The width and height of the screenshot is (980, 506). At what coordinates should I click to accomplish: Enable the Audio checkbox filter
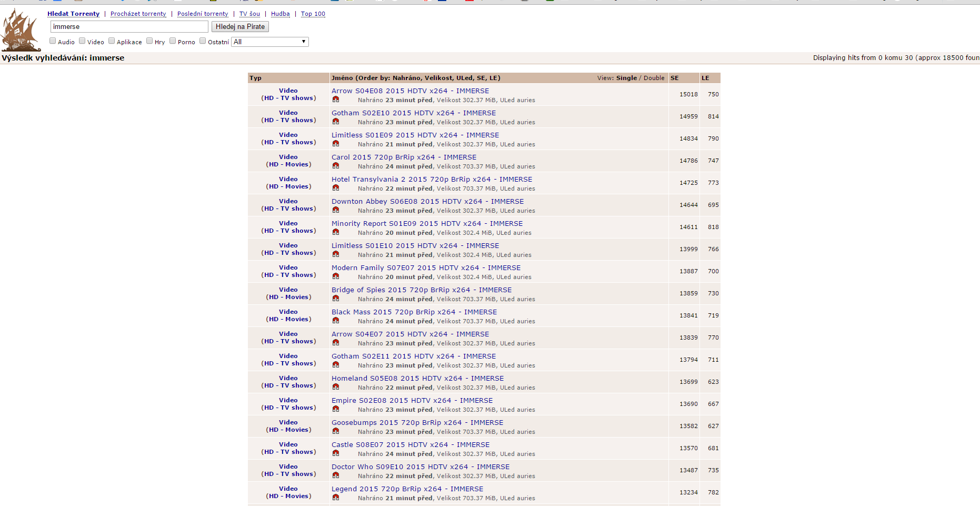(x=53, y=41)
